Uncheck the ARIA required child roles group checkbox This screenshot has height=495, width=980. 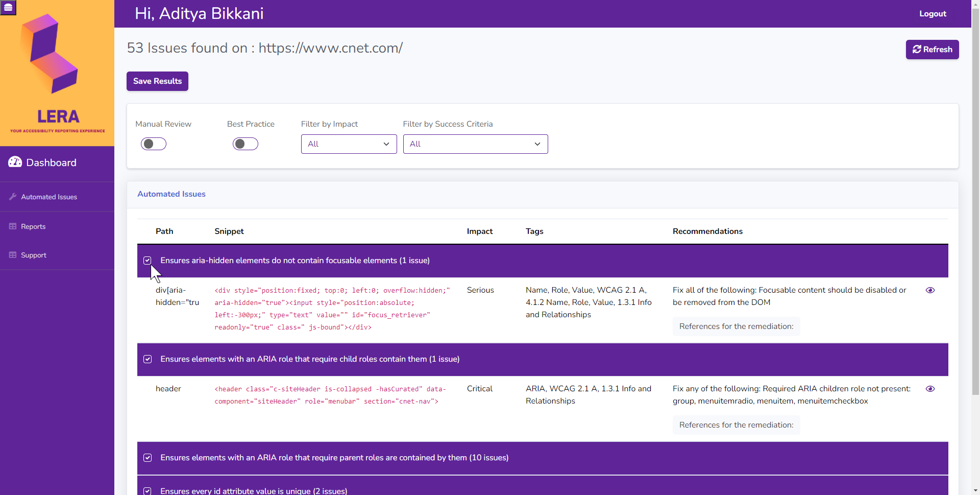[x=148, y=359]
